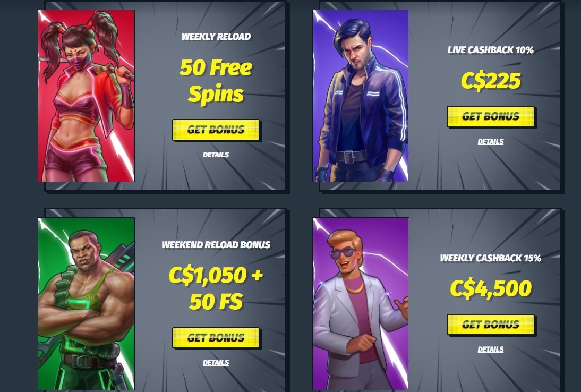Select the red ninja girl character image
Viewport: 581px width, 392px height.
[87, 96]
